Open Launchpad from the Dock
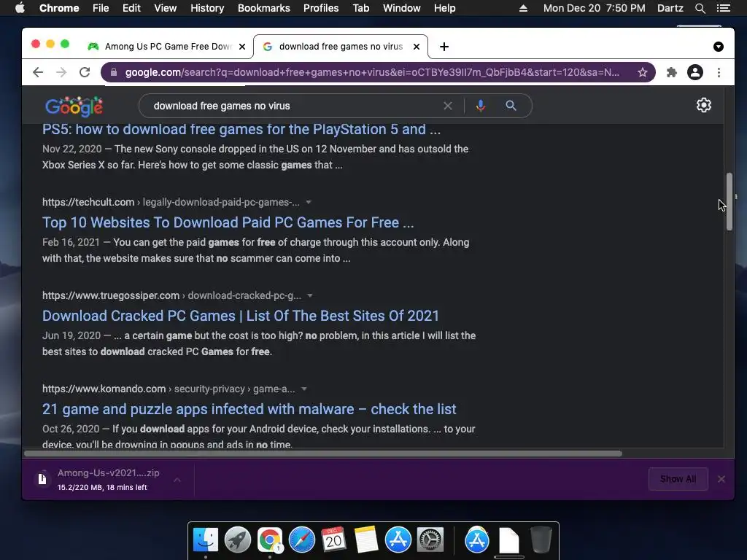Viewport: 747px width, 560px height. (x=238, y=540)
